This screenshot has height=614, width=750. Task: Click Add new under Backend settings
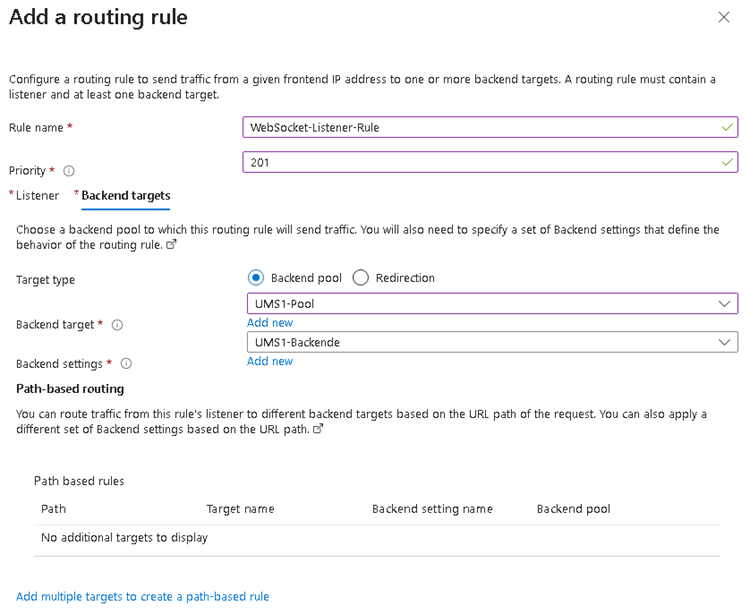[269, 361]
